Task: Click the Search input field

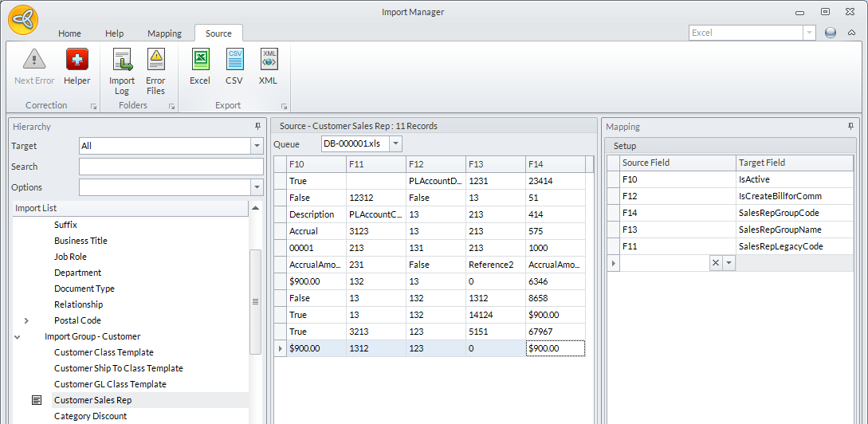Action: pos(171,167)
